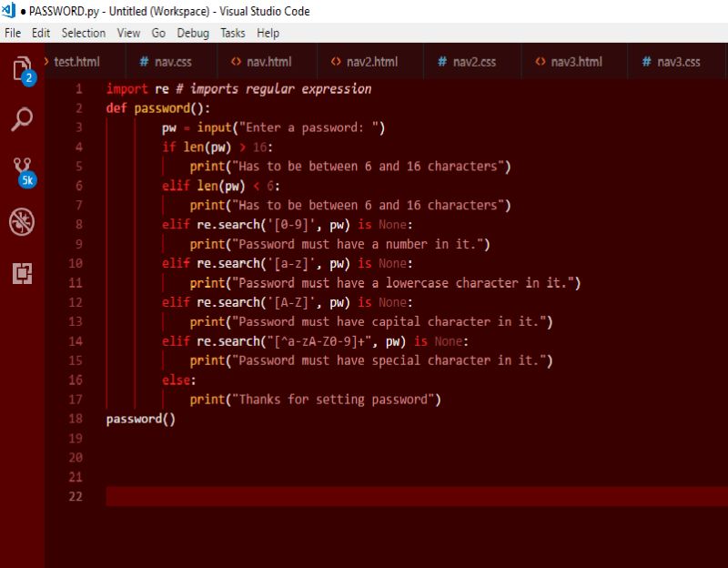
Task: Click the string "Thanks for setting password"
Action: (x=333, y=400)
